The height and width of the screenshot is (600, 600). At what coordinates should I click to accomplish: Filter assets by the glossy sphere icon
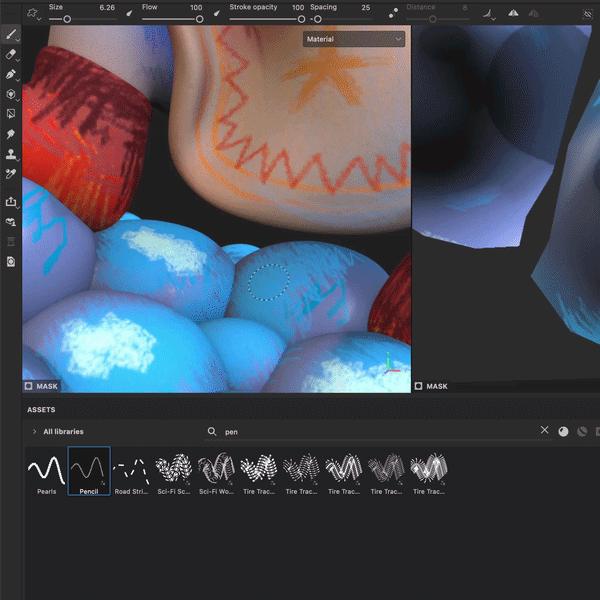(x=563, y=432)
